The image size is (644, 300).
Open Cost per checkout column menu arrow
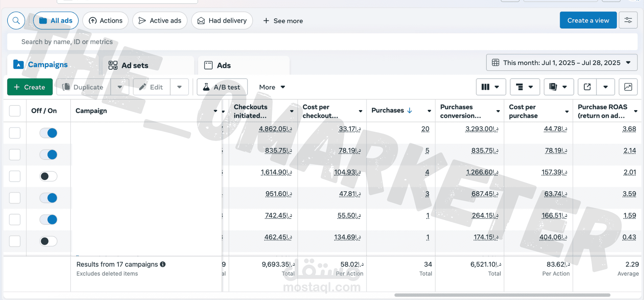coord(361,111)
